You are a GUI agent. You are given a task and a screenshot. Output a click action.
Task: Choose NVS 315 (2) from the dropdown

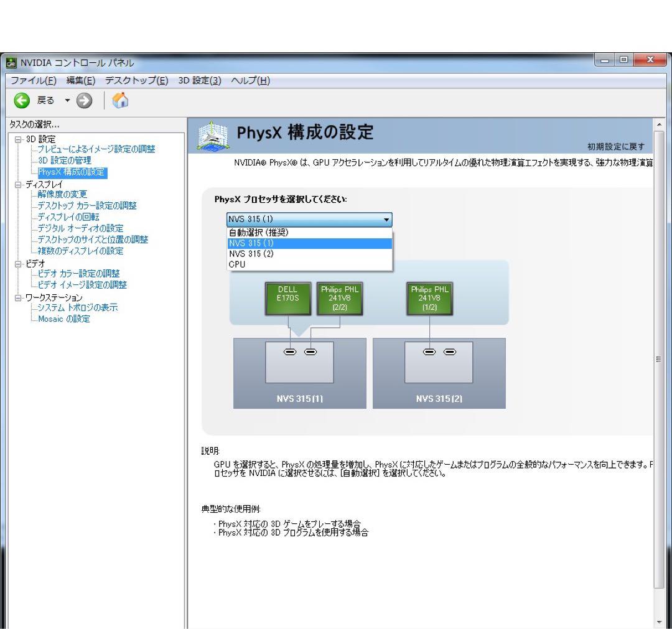tap(309, 254)
